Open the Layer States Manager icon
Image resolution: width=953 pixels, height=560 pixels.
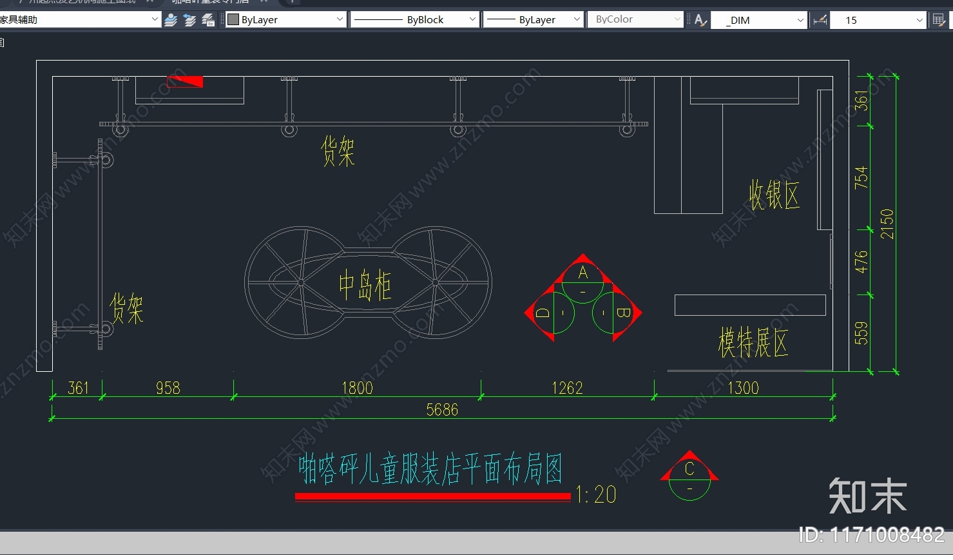(209, 20)
